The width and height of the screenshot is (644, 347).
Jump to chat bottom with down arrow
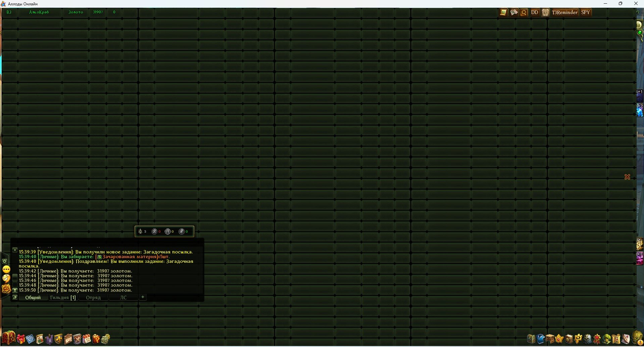tap(15, 290)
